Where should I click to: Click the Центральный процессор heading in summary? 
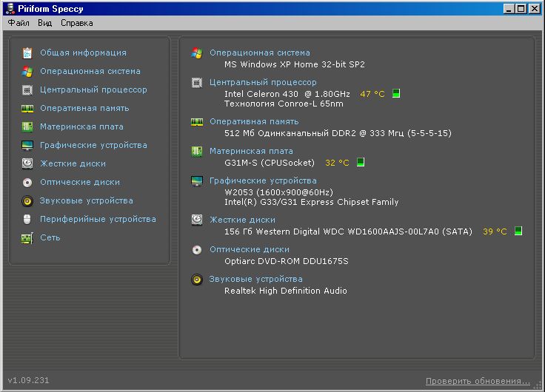tap(263, 82)
